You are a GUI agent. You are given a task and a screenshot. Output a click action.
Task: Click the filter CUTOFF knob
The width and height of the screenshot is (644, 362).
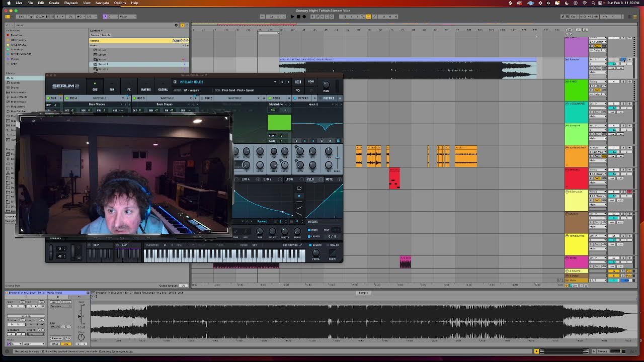pos(300,151)
